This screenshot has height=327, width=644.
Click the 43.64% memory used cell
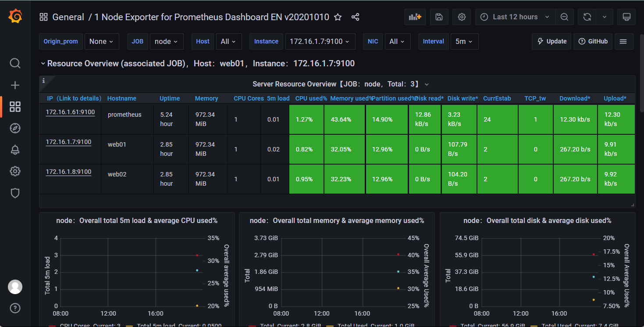click(345, 119)
